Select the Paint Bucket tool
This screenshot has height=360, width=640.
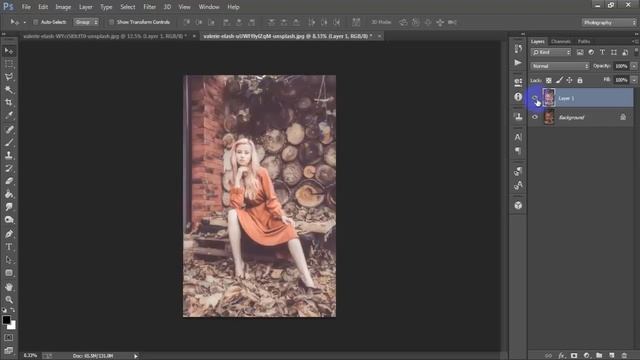[9, 194]
